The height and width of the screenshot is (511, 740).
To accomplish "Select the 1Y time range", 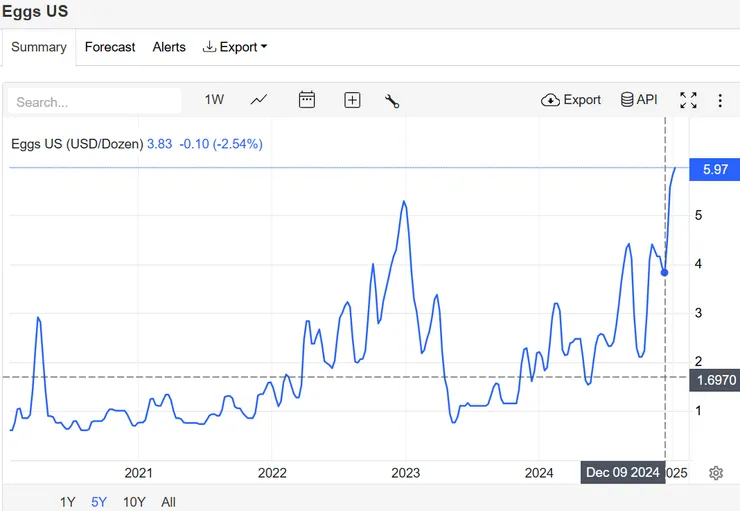I will tap(67, 502).
